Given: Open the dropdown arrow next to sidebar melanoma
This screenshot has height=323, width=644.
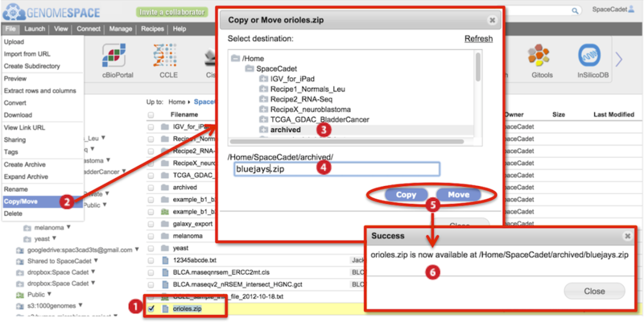Looking at the screenshot, I should [x=68, y=227].
